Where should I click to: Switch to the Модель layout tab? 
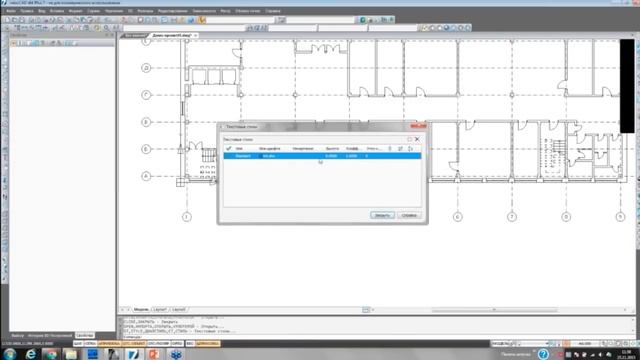(141, 310)
